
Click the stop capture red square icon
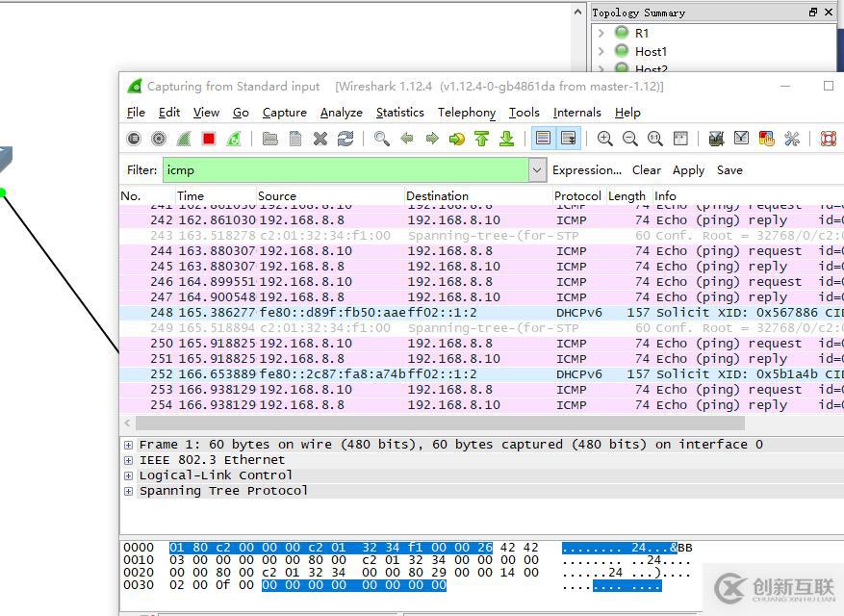(209, 139)
